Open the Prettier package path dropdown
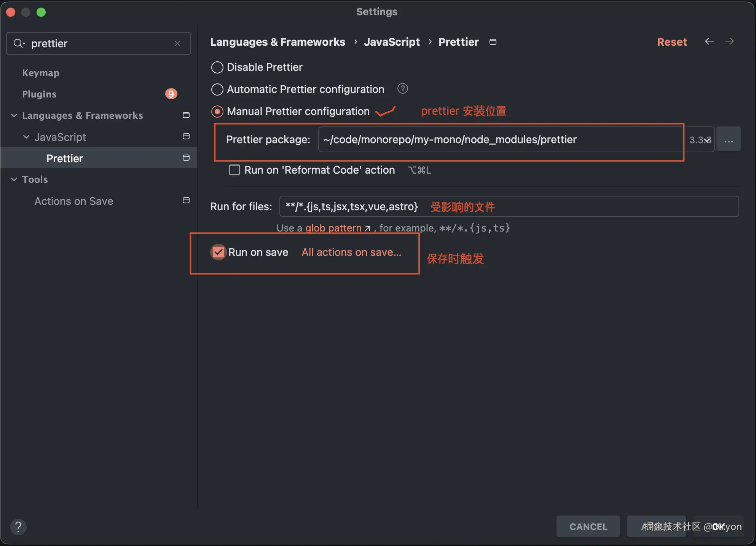The width and height of the screenshot is (756, 546). (707, 140)
